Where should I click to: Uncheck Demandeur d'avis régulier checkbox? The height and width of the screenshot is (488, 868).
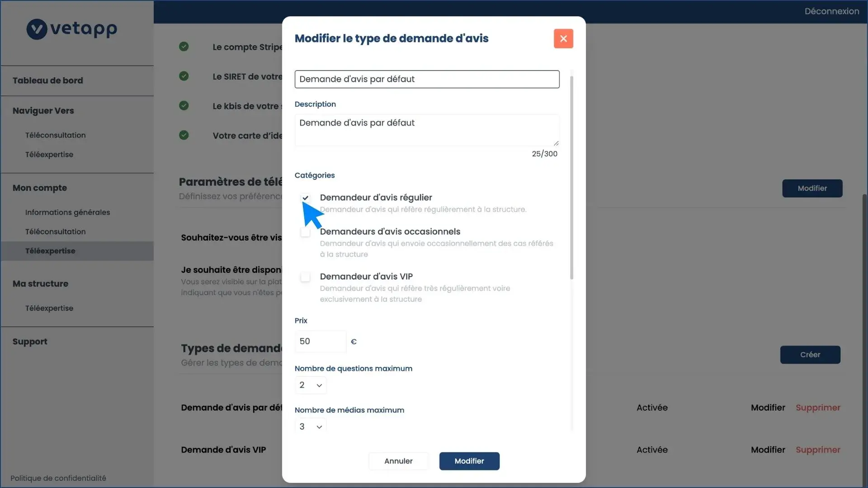(306, 198)
